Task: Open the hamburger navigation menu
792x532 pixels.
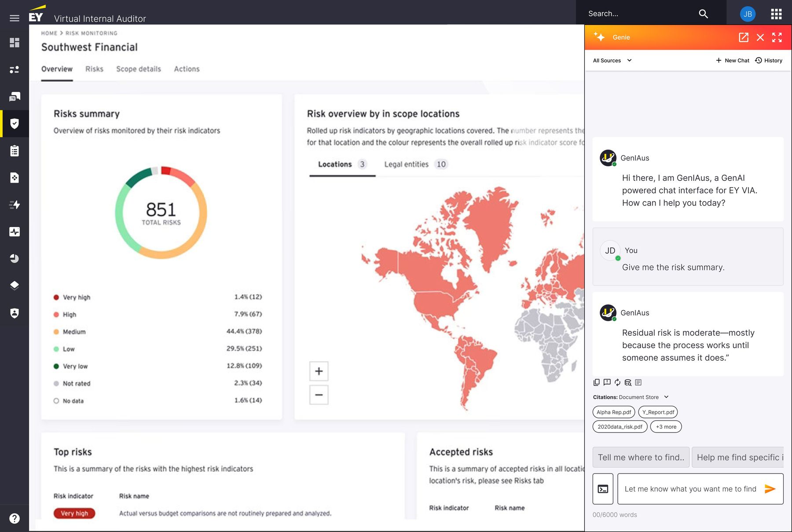Action: [15, 18]
